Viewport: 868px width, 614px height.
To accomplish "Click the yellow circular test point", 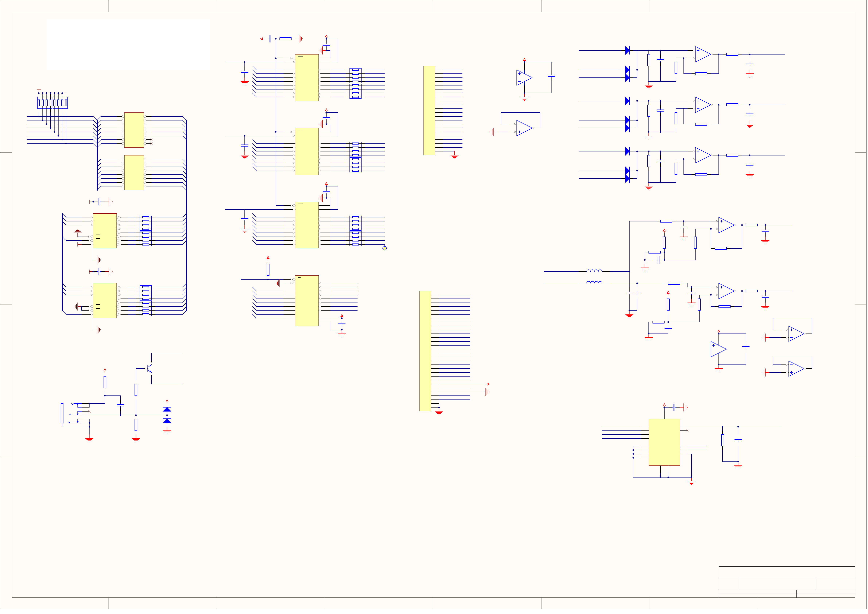I will 384,248.
